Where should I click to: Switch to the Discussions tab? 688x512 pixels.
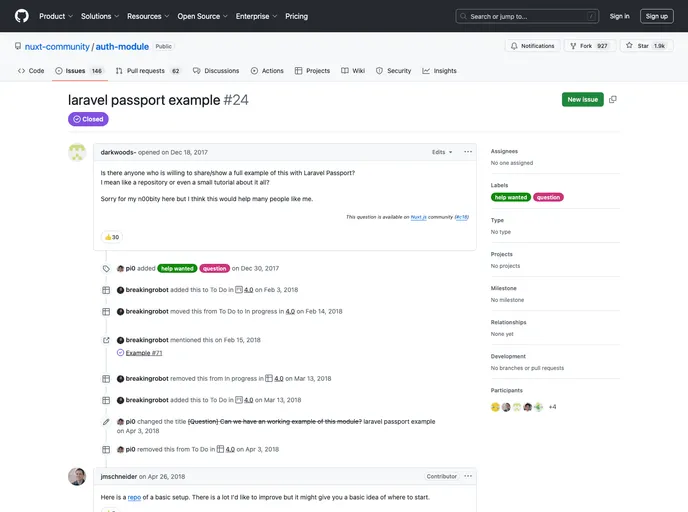[x=216, y=71]
